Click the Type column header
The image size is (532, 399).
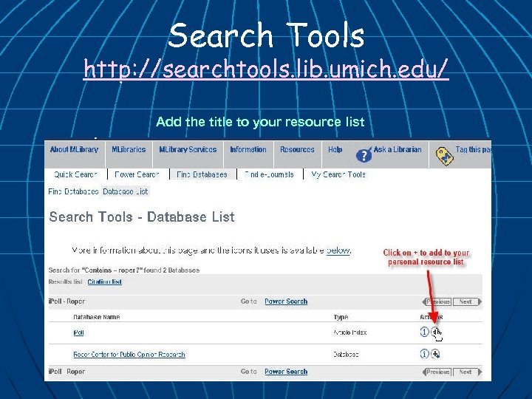(x=341, y=317)
